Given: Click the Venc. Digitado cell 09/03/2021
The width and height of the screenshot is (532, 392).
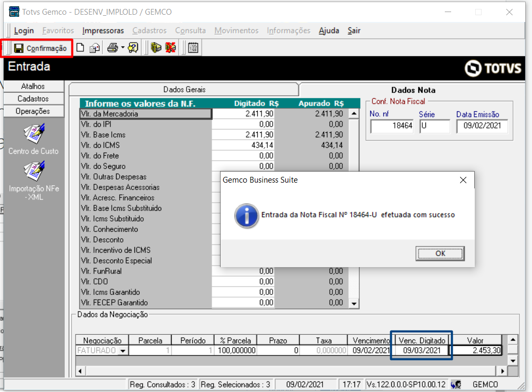Looking at the screenshot, I should click(421, 351).
